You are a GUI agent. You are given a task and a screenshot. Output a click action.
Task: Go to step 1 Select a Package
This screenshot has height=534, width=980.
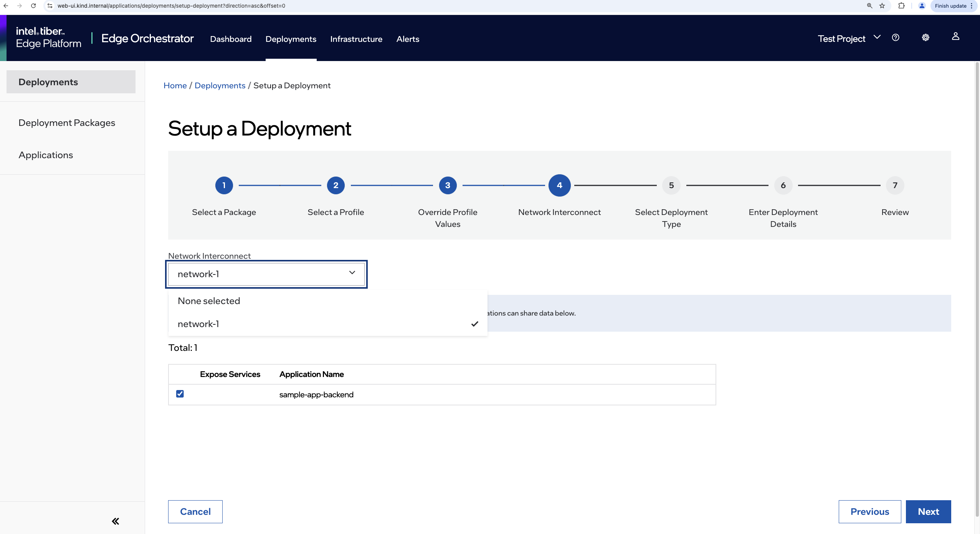point(224,185)
